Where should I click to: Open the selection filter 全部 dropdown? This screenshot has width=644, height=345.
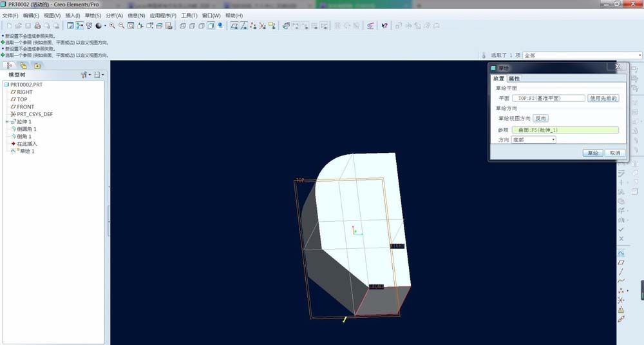click(582, 55)
